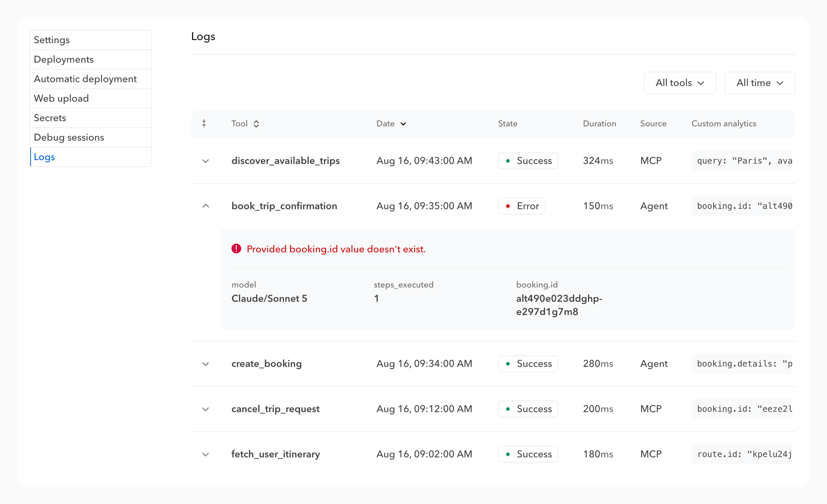Click the route.id "kpelu24j analytics chip
Image resolution: width=827 pixels, height=504 pixels.
click(x=742, y=454)
